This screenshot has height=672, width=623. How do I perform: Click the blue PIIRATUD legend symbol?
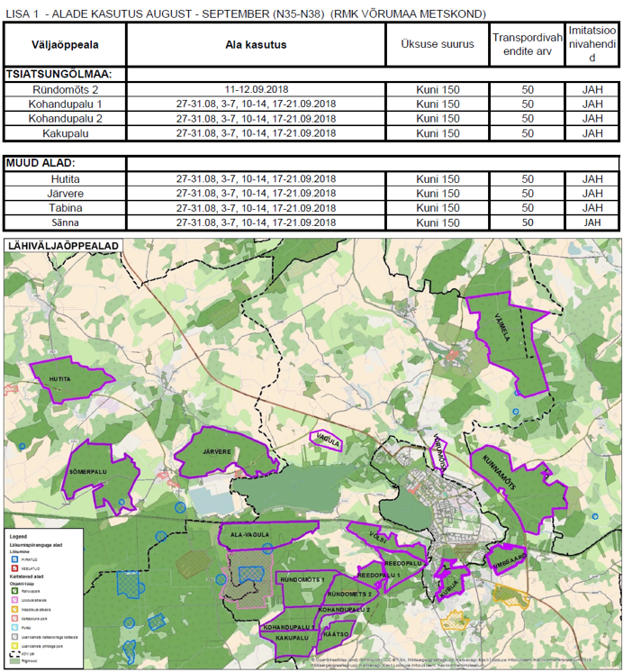[14, 559]
